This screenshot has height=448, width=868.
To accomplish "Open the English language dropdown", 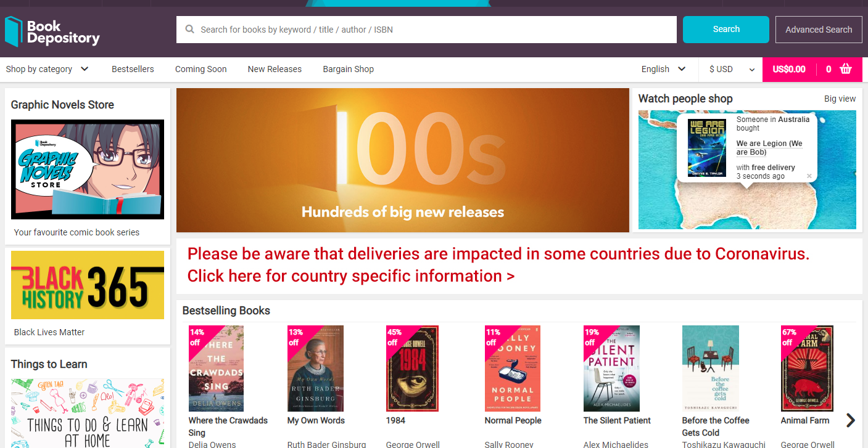I will point(664,69).
